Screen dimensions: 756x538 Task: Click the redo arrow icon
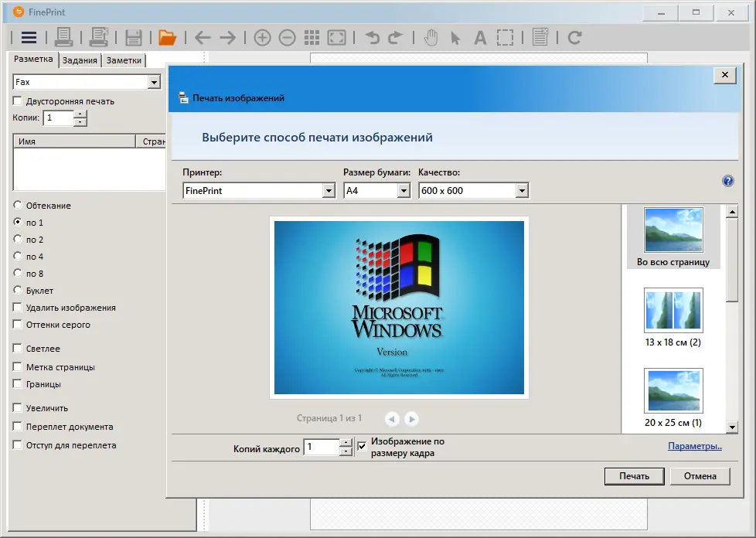pyautogui.click(x=395, y=38)
